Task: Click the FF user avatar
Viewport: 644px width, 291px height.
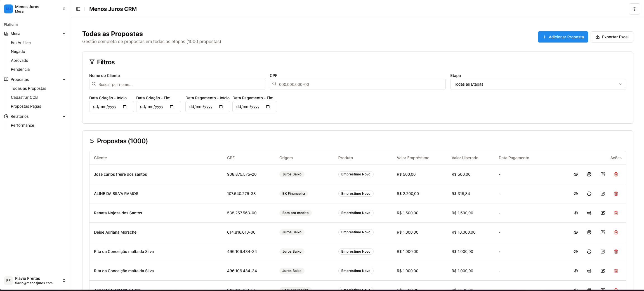Action: [x=8, y=281]
